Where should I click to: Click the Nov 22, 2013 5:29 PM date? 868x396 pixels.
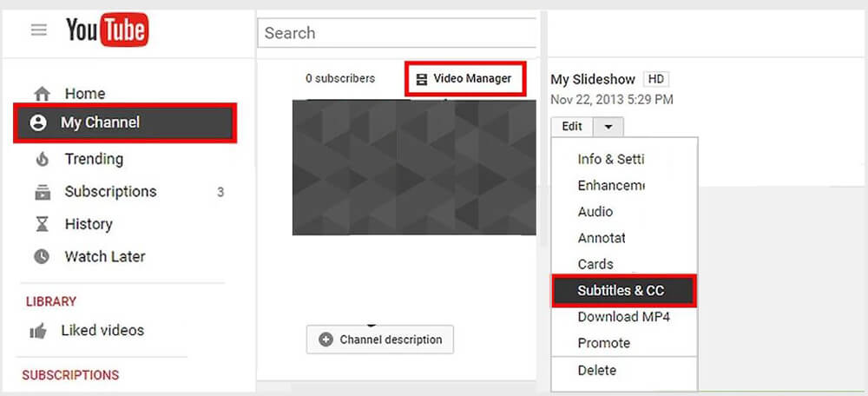[612, 100]
